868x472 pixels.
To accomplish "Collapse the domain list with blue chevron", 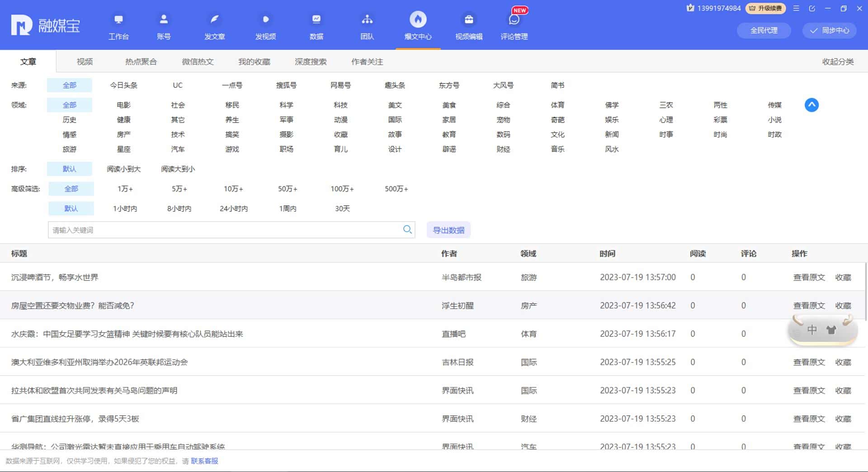I will (x=811, y=105).
